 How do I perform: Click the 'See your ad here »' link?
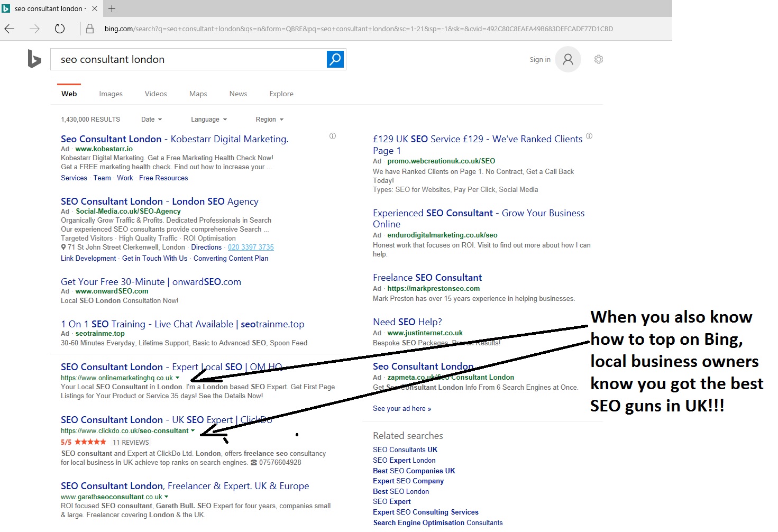pyautogui.click(x=402, y=409)
